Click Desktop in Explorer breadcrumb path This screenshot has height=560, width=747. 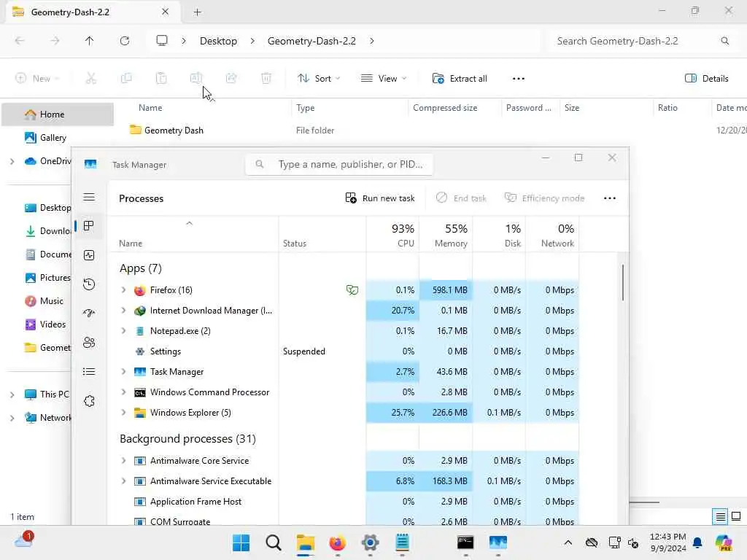[218, 41]
